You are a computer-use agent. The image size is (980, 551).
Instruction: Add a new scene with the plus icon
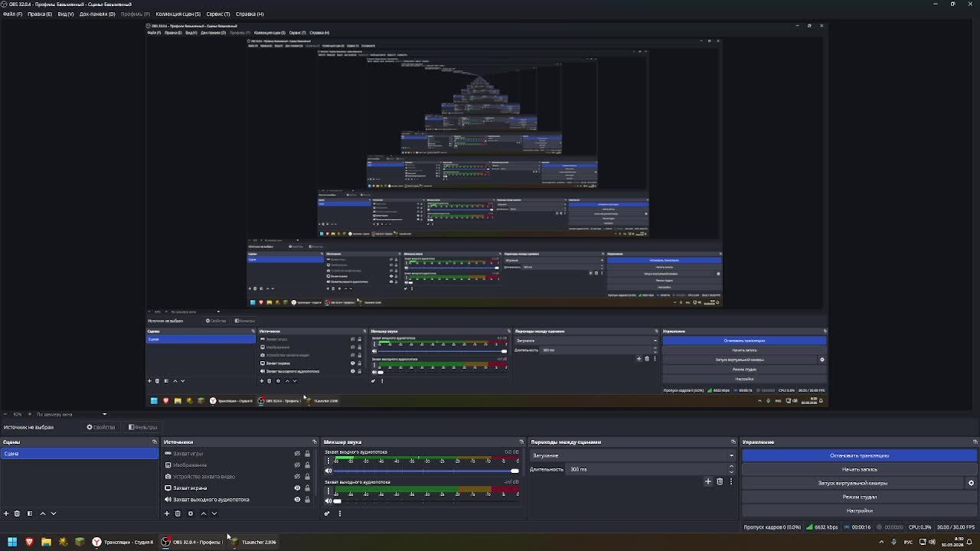(6, 514)
